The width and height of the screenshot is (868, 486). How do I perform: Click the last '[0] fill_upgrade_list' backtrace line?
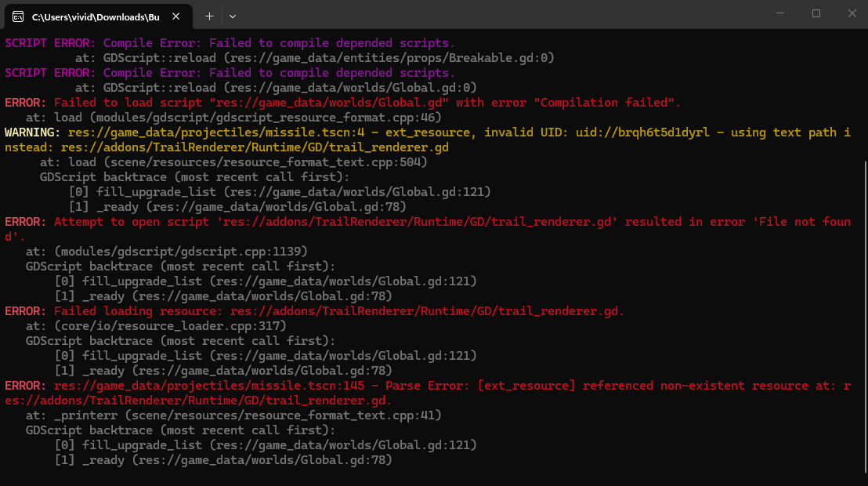pyautogui.click(x=266, y=445)
